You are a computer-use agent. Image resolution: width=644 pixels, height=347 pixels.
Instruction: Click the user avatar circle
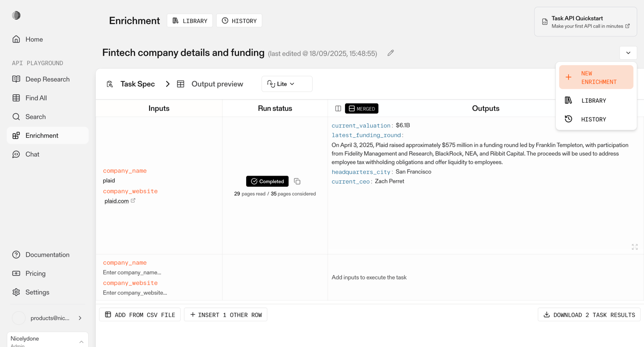click(19, 318)
